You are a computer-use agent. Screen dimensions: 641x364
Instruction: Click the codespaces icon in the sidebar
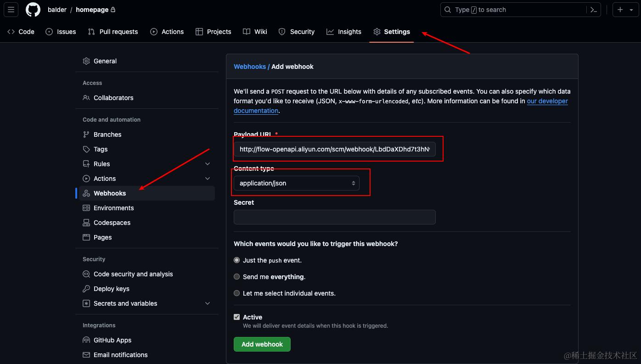86,223
